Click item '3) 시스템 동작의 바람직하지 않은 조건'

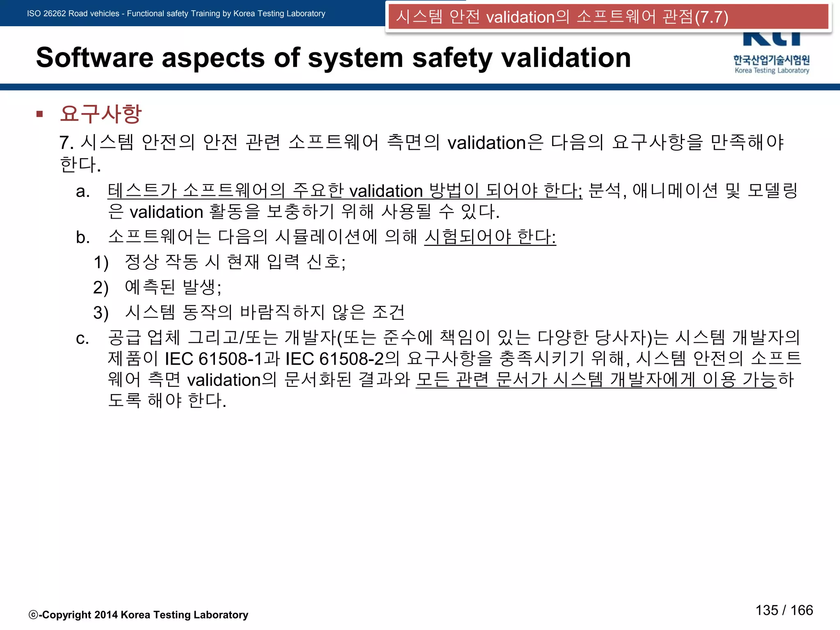click(249, 312)
